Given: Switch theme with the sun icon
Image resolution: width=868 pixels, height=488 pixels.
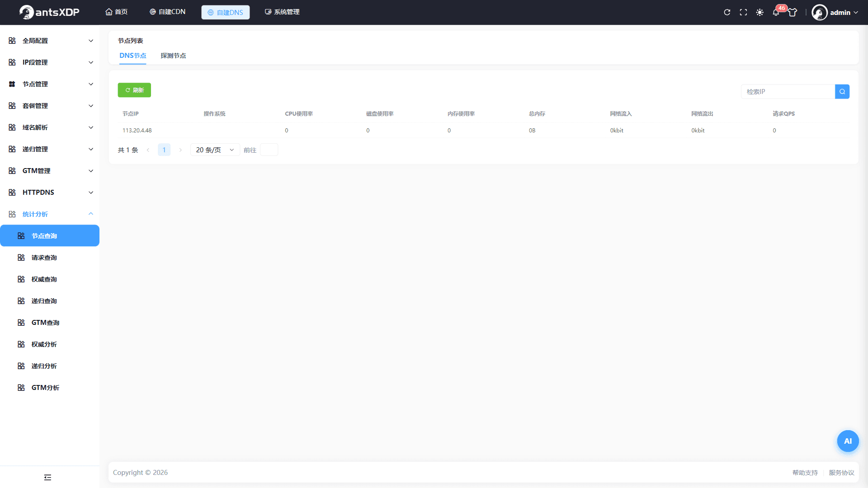Looking at the screenshot, I should coord(759,12).
